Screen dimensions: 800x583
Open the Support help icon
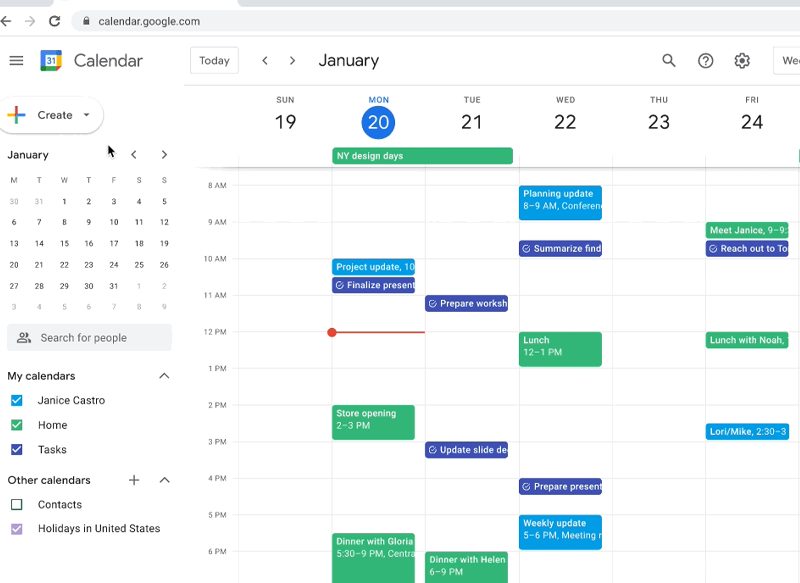[x=705, y=61]
